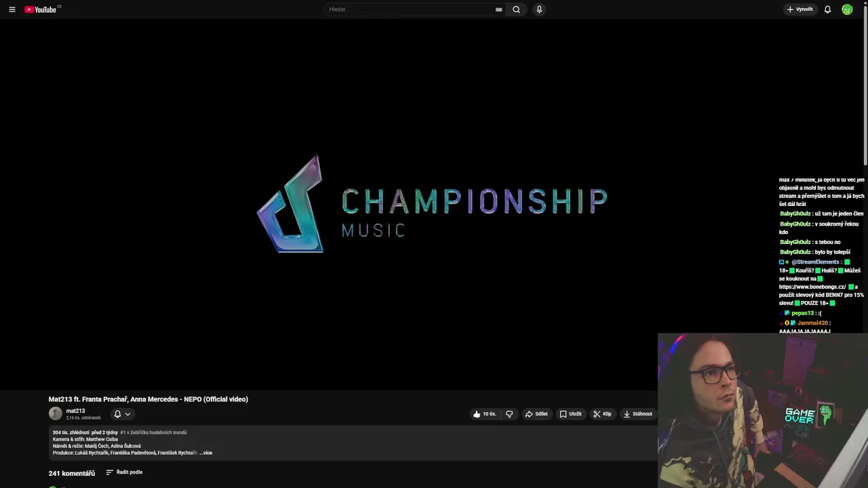Click the bonebongs.cz link in chat
Screen dimensions: 868x488
click(x=812, y=287)
